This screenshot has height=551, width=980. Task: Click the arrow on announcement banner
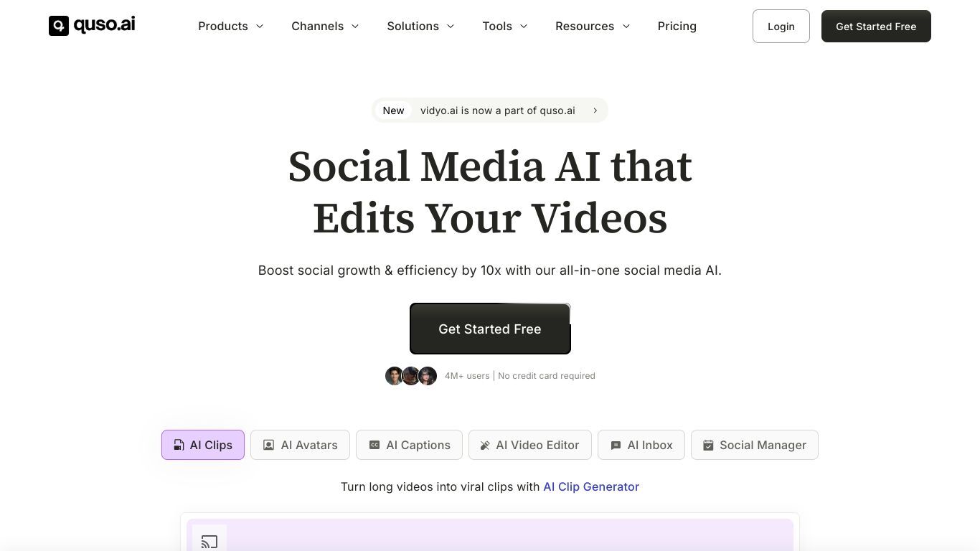[x=595, y=110]
